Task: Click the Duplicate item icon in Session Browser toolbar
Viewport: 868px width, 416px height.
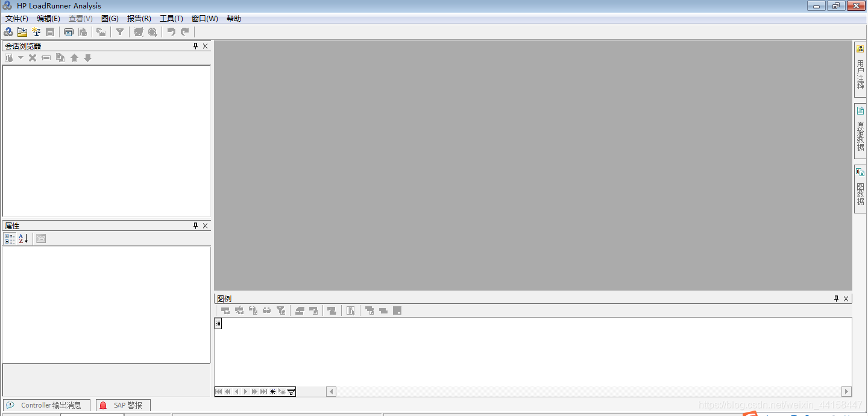Action: coord(60,58)
